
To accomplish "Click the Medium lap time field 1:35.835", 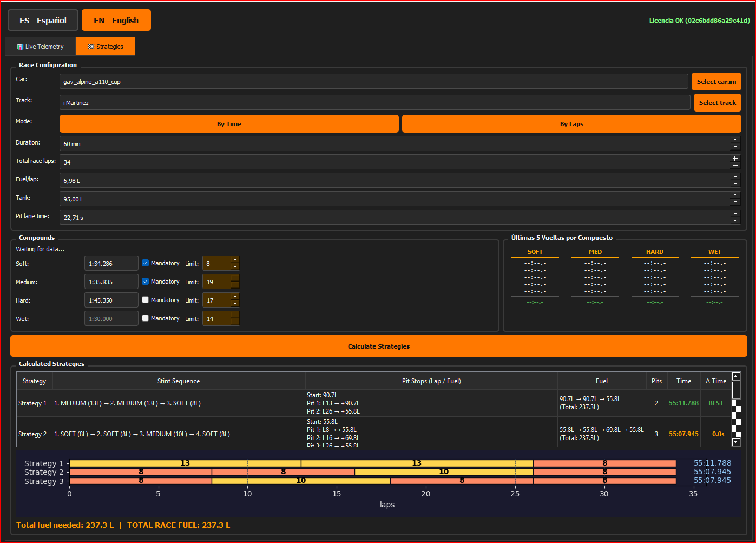I will point(111,282).
